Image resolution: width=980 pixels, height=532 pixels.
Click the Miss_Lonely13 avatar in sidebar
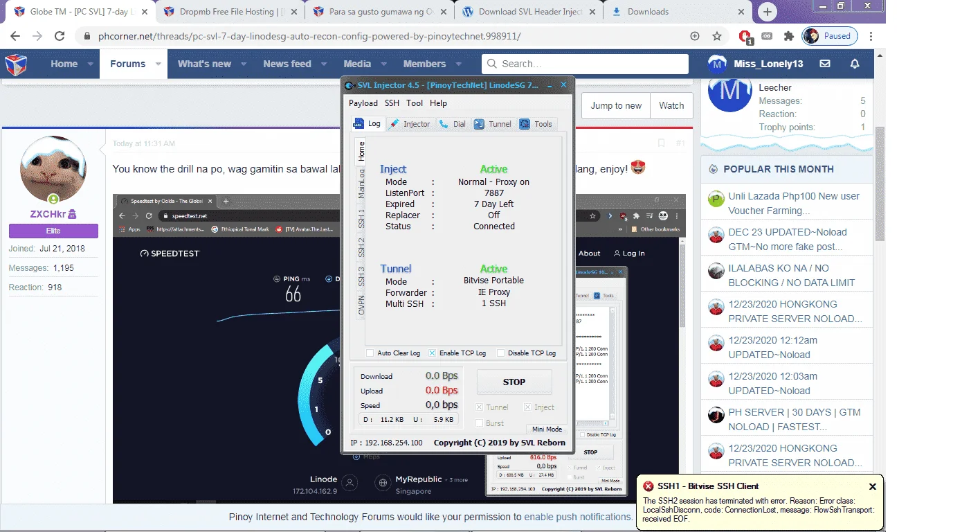[730, 96]
